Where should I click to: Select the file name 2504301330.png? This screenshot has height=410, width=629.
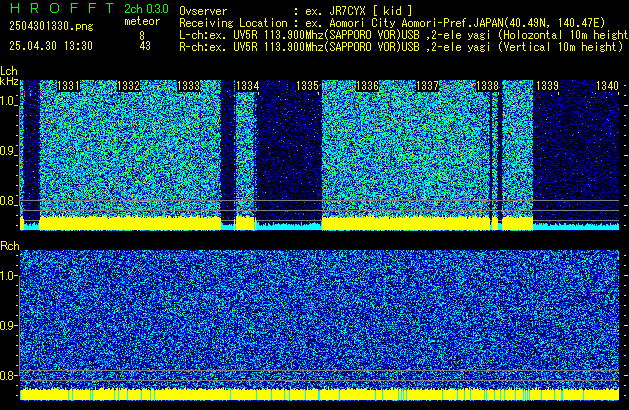[51, 26]
